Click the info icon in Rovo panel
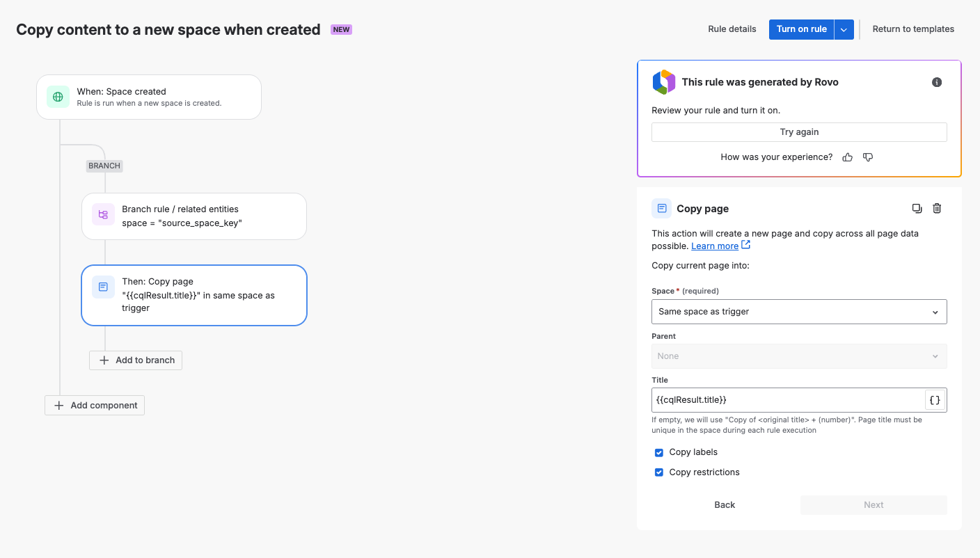The height and width of the screenshot is (558, 980). [x=937, y=82]
